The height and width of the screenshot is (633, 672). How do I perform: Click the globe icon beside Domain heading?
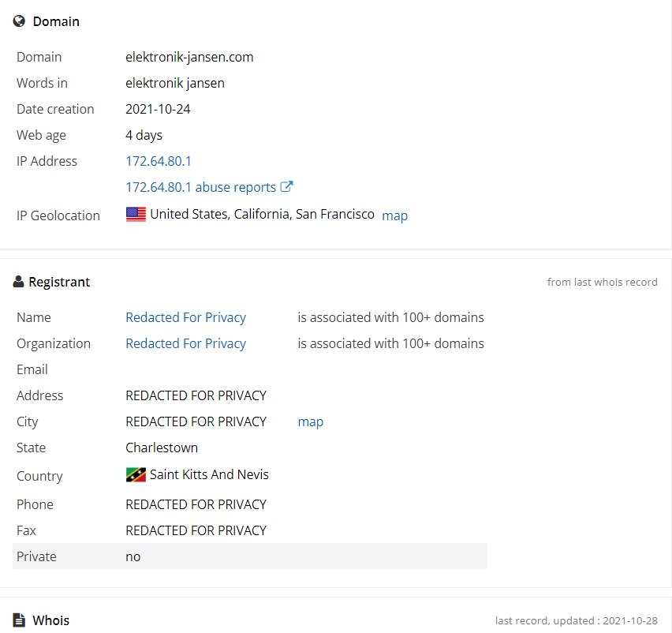(19, 21)
